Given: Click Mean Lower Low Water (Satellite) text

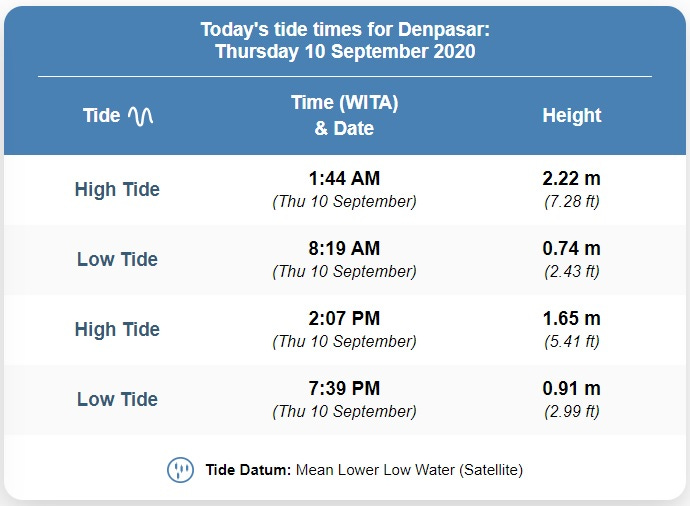Looking at the screenshot, I should tap(409, 470).
